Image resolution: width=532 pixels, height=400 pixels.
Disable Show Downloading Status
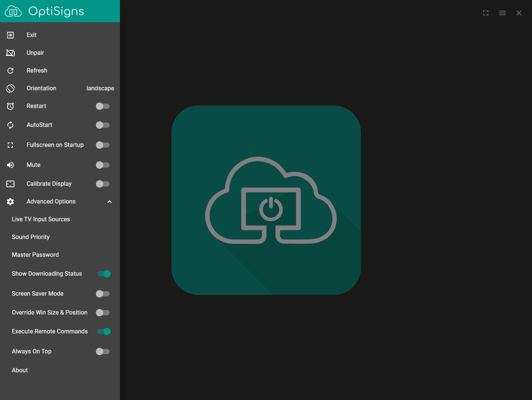[104, 273]
